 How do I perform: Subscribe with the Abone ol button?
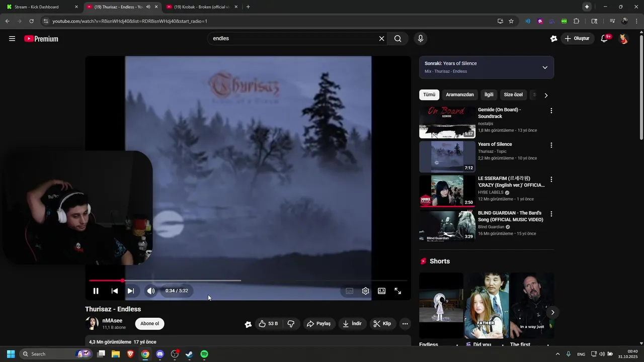point(149,323)
